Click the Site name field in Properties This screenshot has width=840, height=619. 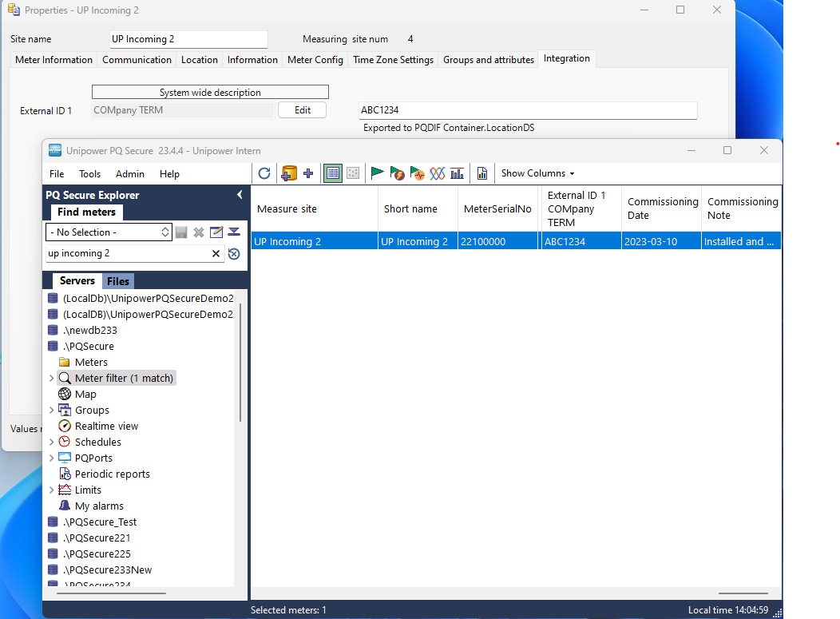188,39
